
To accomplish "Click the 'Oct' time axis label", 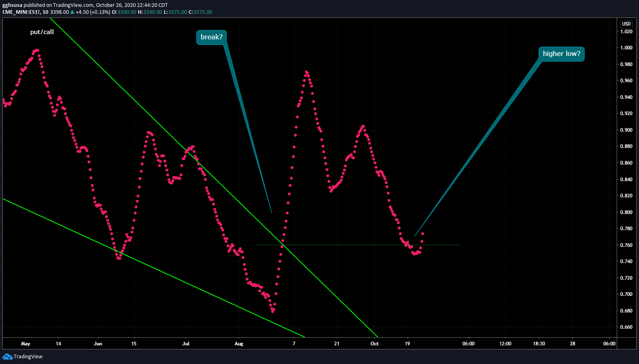I will (375, 344).
